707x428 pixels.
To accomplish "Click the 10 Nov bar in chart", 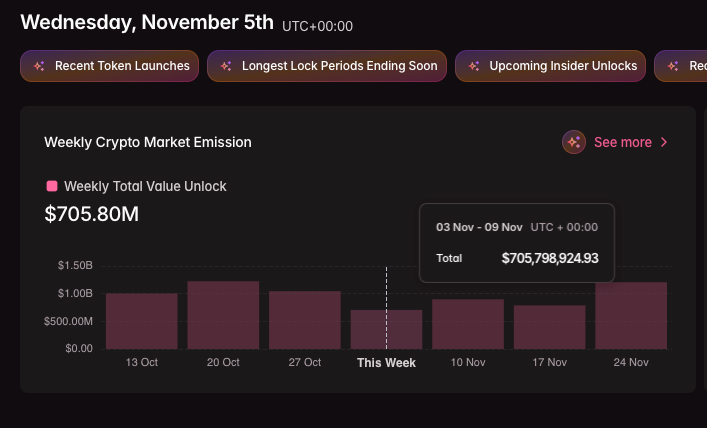I will [468, 324].
